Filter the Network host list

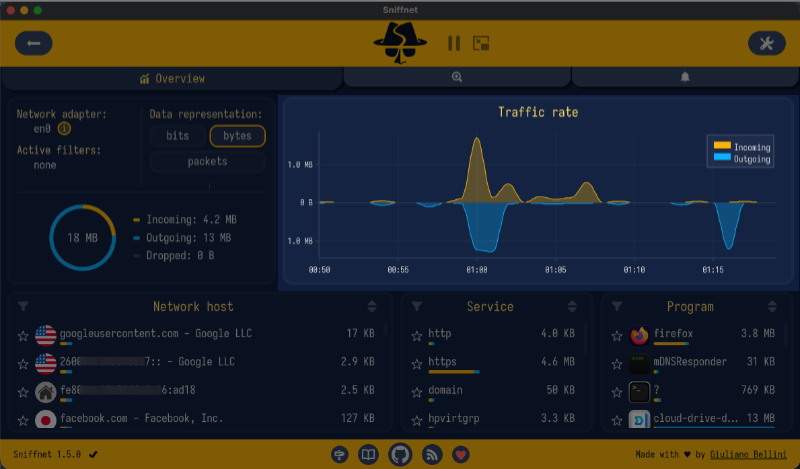[23, 306]
